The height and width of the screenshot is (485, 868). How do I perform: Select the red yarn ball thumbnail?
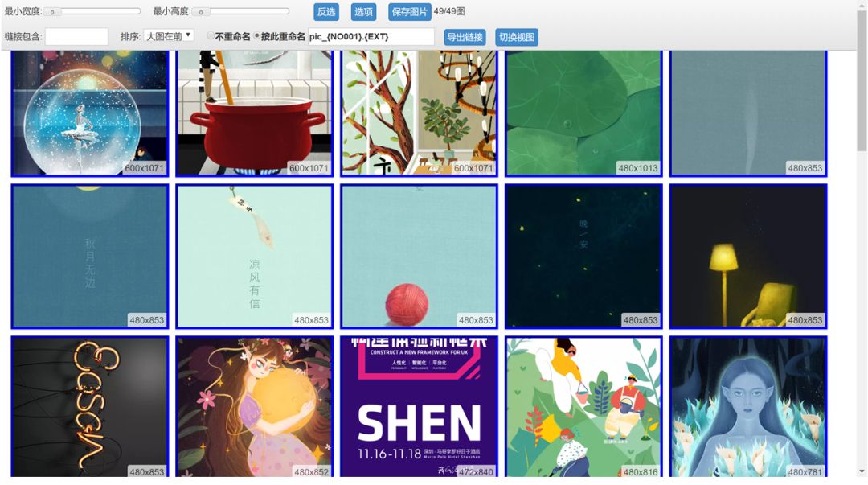tap(419, 256)
